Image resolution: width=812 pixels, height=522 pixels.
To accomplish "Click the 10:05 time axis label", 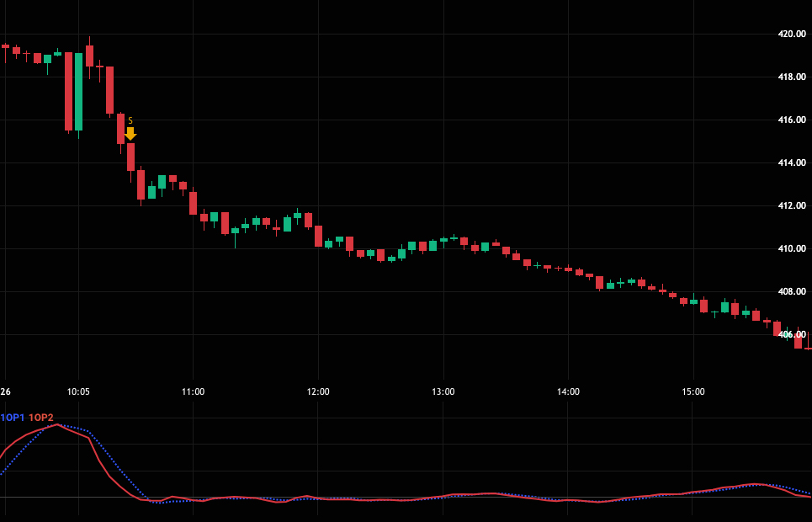I will [78, 392].
